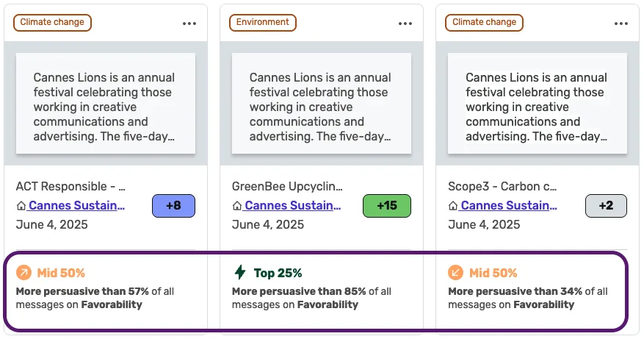This screenshot has height=339, width=644.
Task: Open three-dot menu on GreenBee Upcycling card
Action: coord(405,24)
